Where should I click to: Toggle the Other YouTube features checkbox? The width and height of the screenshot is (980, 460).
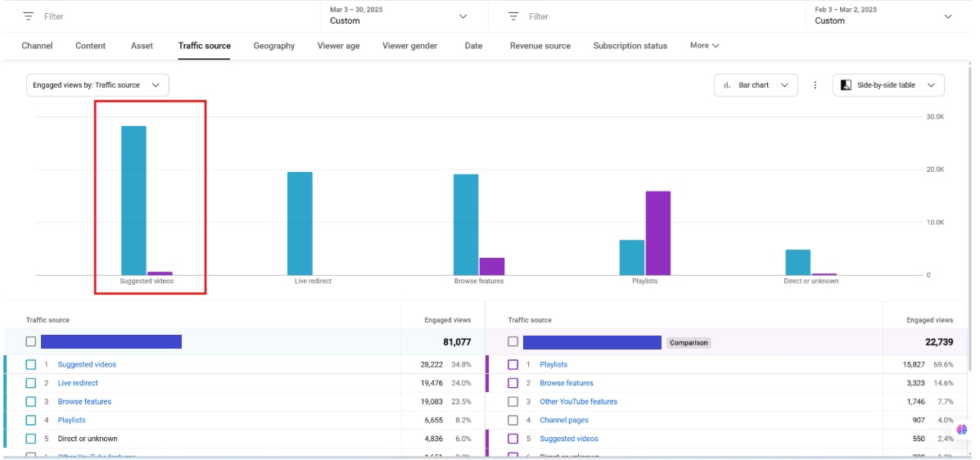pyautogui.click(x=513, y=402)
